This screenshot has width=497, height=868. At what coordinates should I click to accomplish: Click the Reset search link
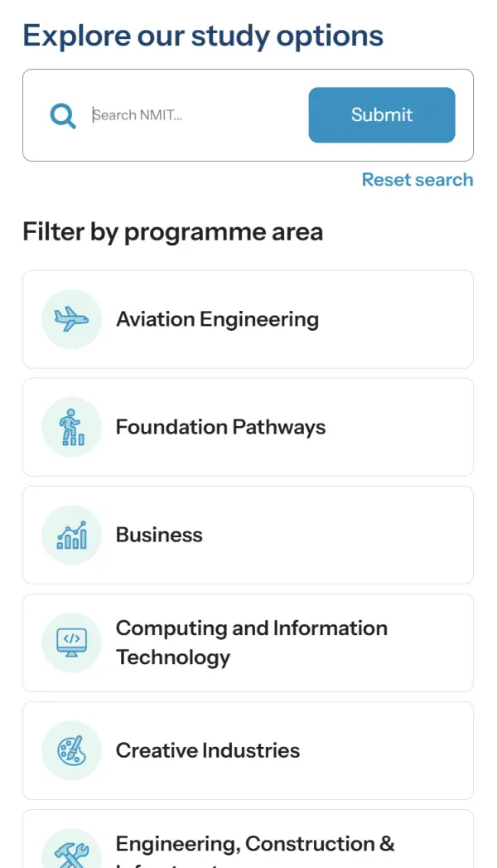417,179
